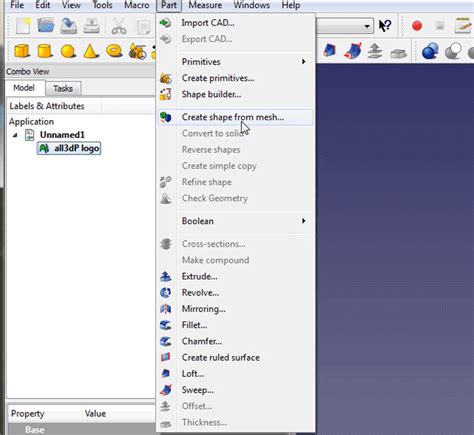This screenshot has height=435, width=474.
Task: Select the Torus primitive icon
Action: 114,51
